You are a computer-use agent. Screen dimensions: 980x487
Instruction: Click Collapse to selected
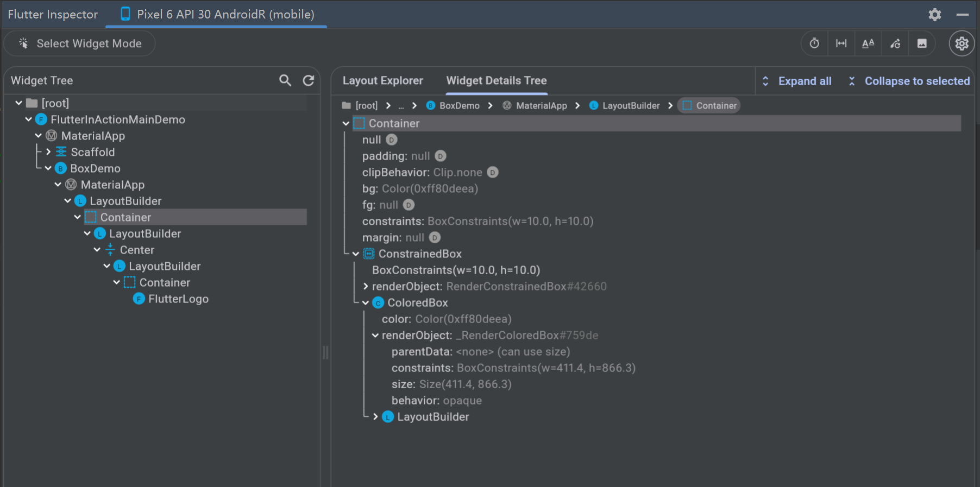(908, 81)
